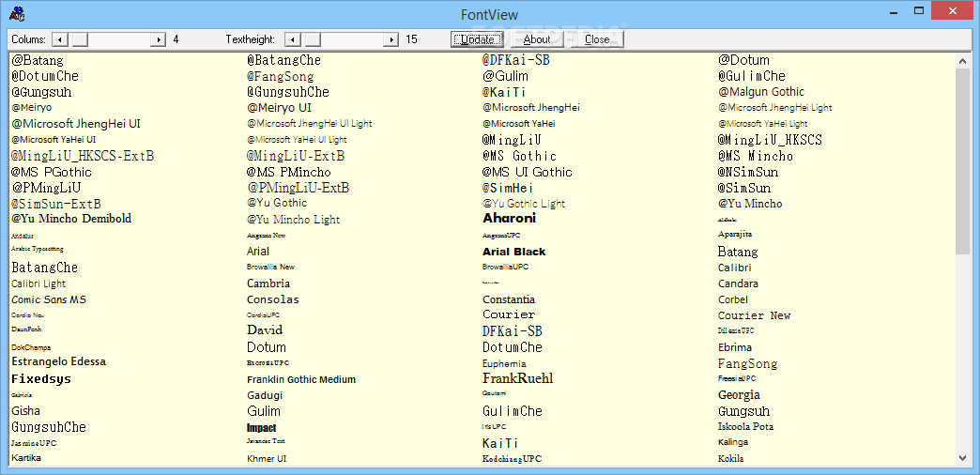
Task: Click the @Malgun Gothic font name
Action: click(x=761, y=92)
